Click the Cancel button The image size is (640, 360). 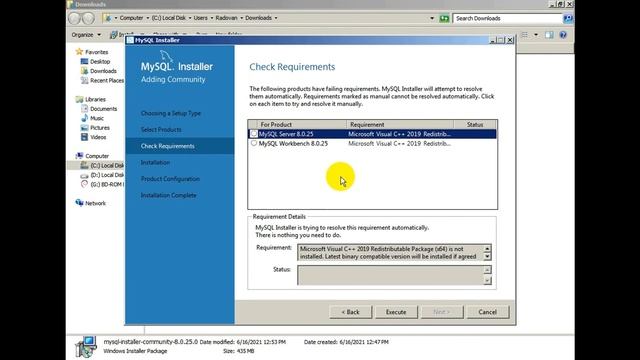488,312
